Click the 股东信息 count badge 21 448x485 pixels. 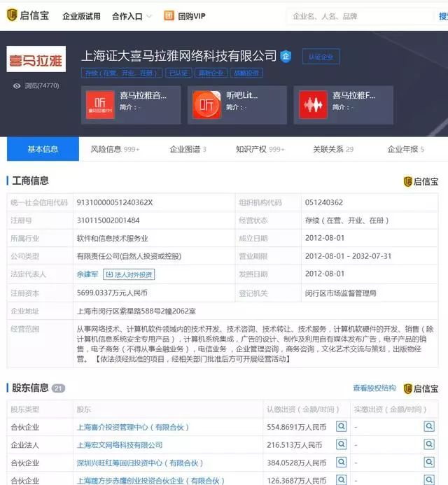pos(58,388)
